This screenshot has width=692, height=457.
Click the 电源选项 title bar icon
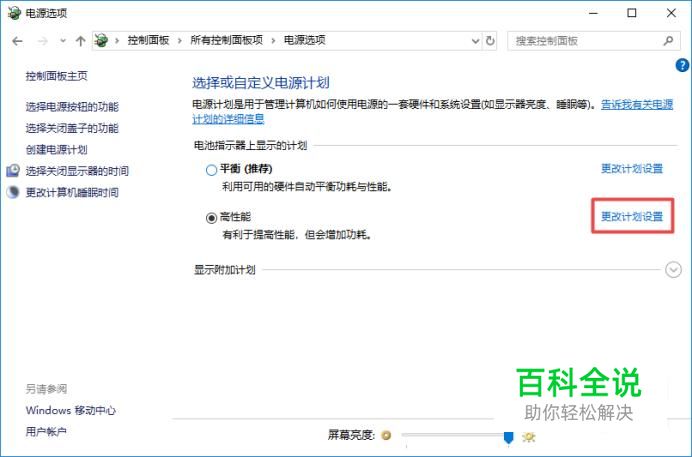14,13
